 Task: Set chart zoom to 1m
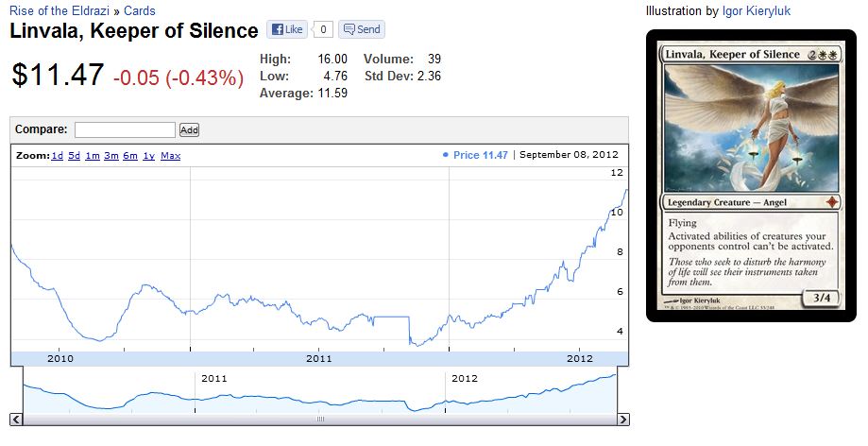(x=93, y=155)
